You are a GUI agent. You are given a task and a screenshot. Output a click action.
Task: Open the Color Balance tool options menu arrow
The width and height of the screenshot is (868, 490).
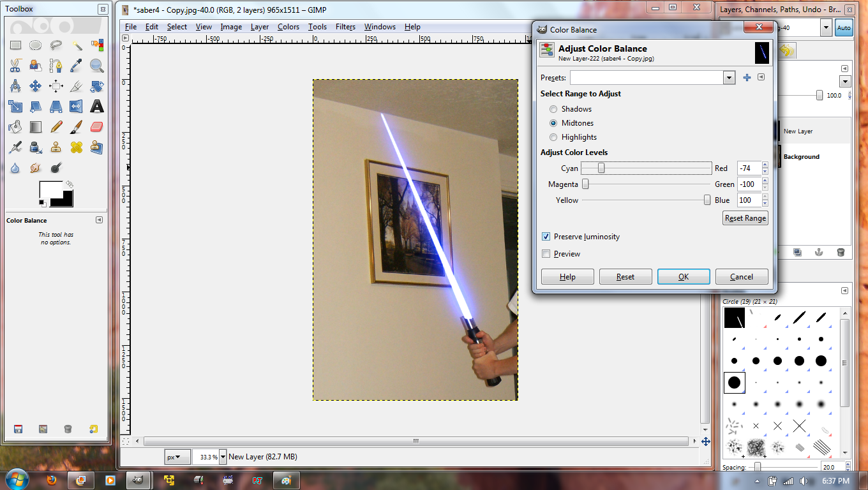point(99,220)
